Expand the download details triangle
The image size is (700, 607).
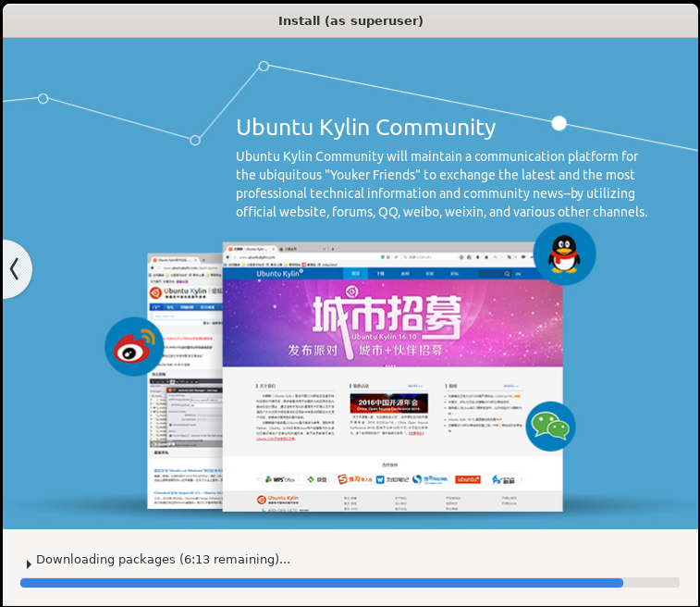coord(29,564)
